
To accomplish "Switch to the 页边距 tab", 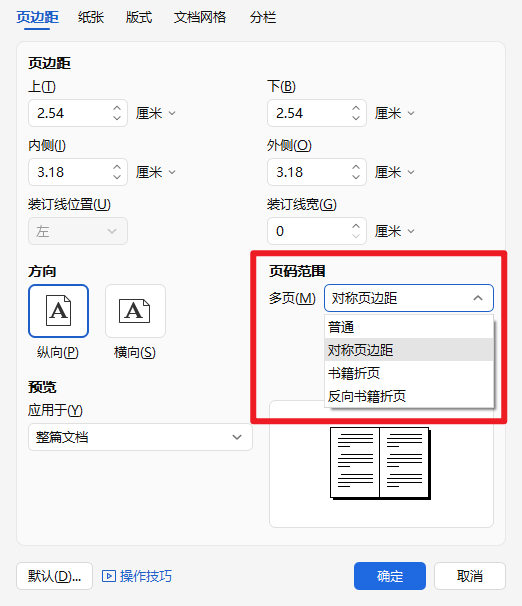I will [37, 17].
